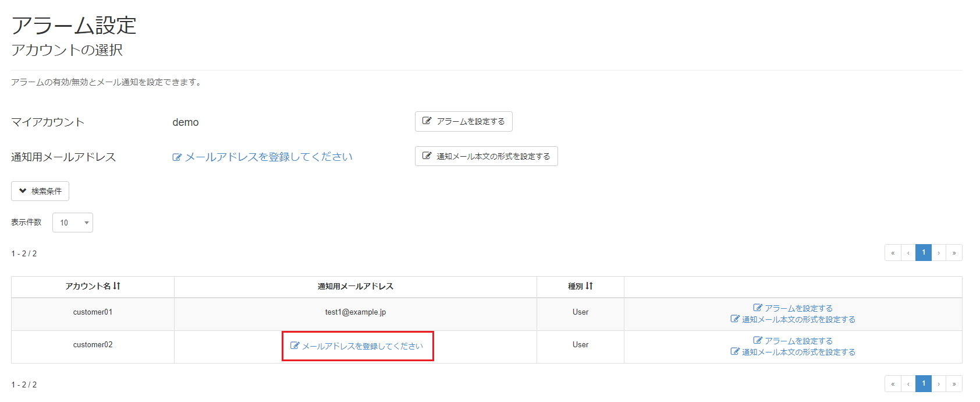980x402 pixels.
Task: Go to next page using top › button
Action: [x=939, y=253]
